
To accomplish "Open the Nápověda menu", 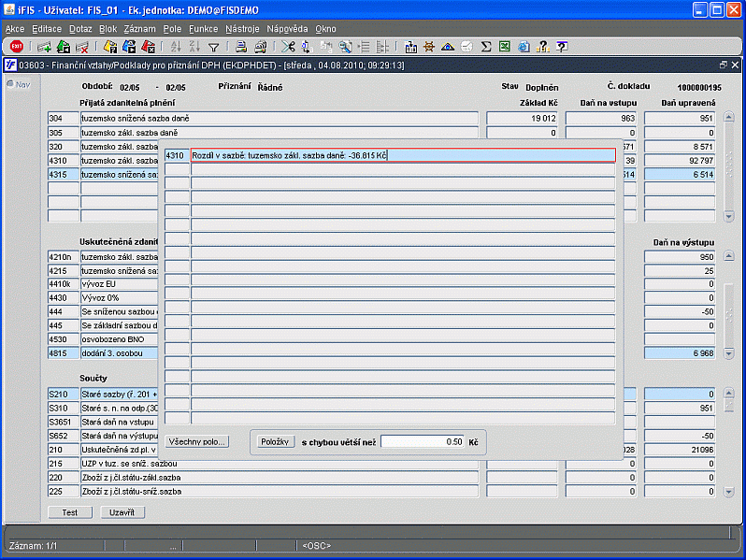I will point(287,29).
